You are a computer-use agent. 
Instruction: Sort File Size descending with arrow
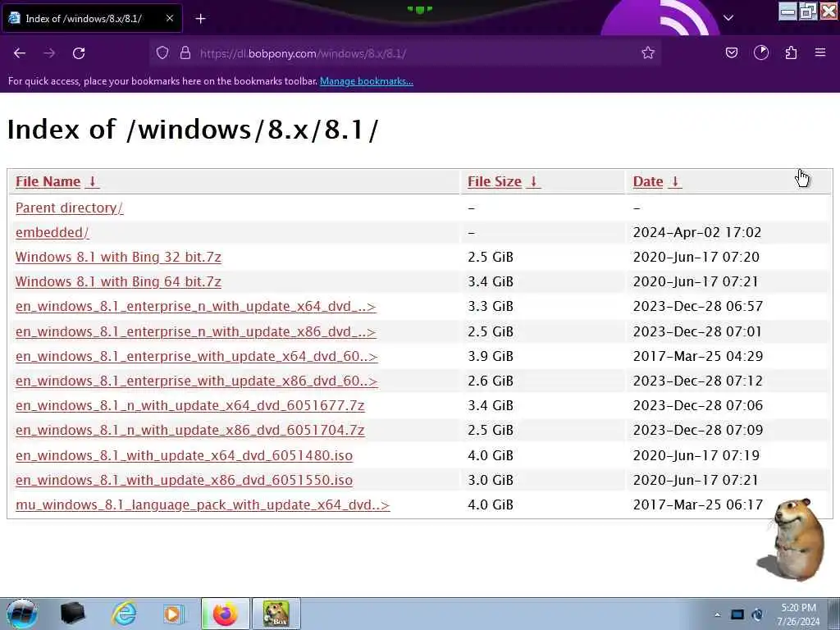coord(533,181)
